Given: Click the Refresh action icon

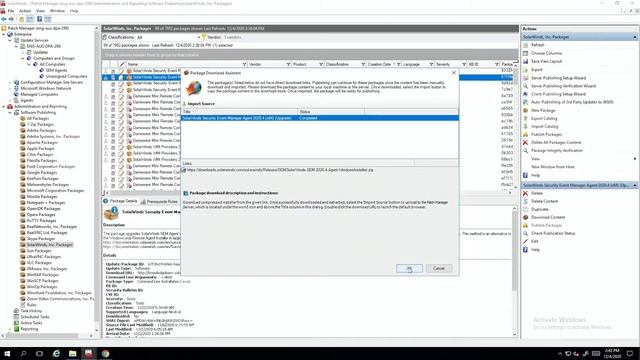Looking at the screenshot, I should (x=526, y=45).
